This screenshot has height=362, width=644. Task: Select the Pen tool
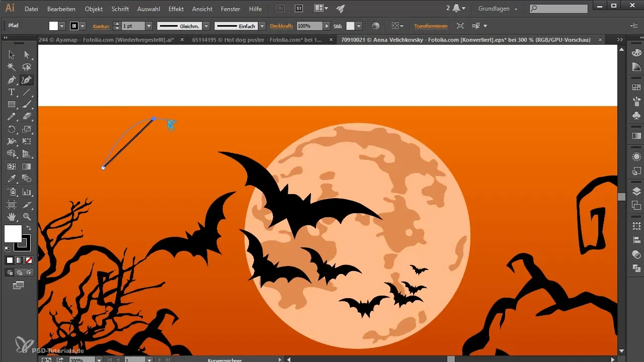(x=12, y=79)
